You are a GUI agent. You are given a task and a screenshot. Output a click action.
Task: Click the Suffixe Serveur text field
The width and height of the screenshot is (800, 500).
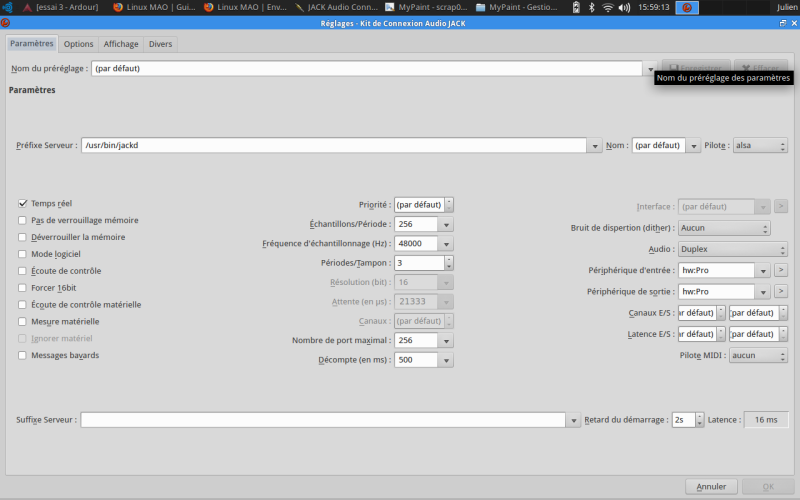(323, 420)
